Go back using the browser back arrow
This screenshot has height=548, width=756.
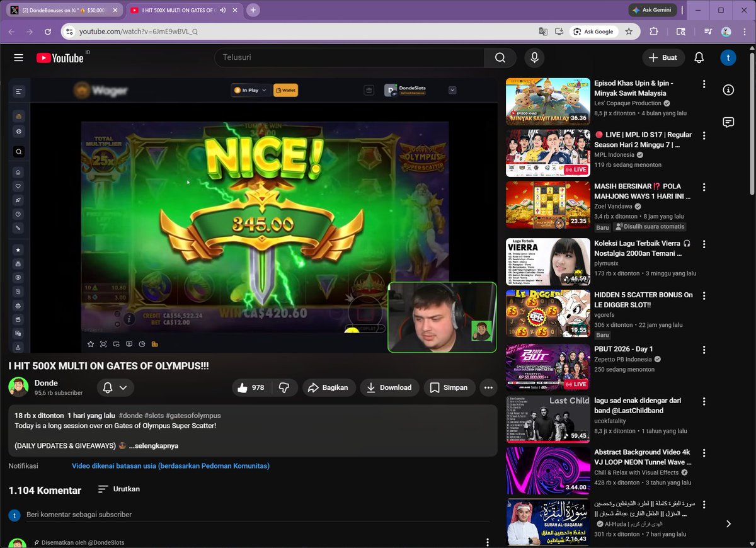(x=11, y=31)
